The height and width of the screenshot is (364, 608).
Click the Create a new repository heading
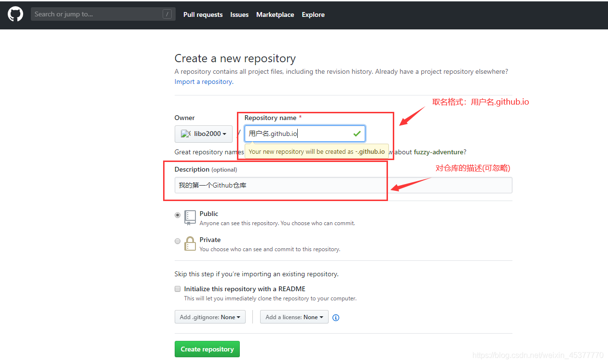[x=235, y=58]
